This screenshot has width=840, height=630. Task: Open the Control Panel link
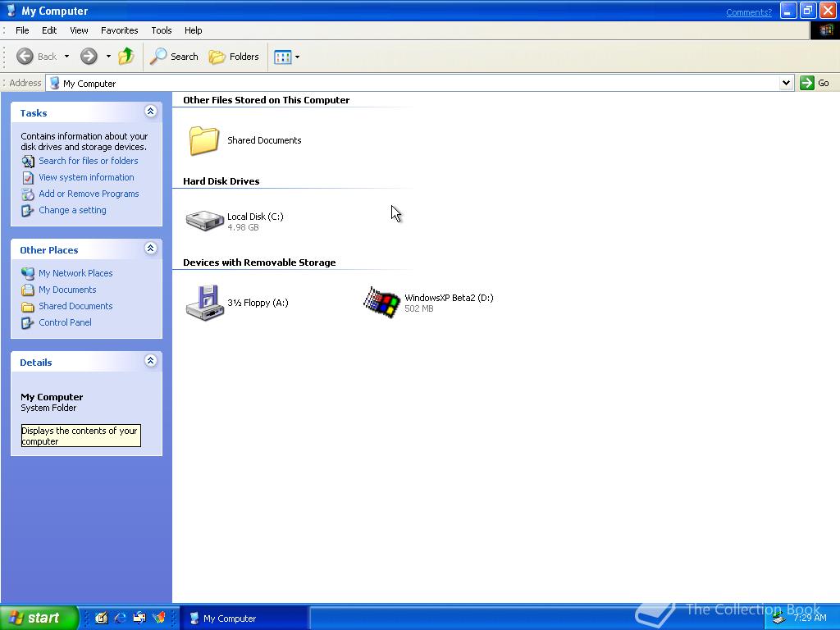coord(65,322)
